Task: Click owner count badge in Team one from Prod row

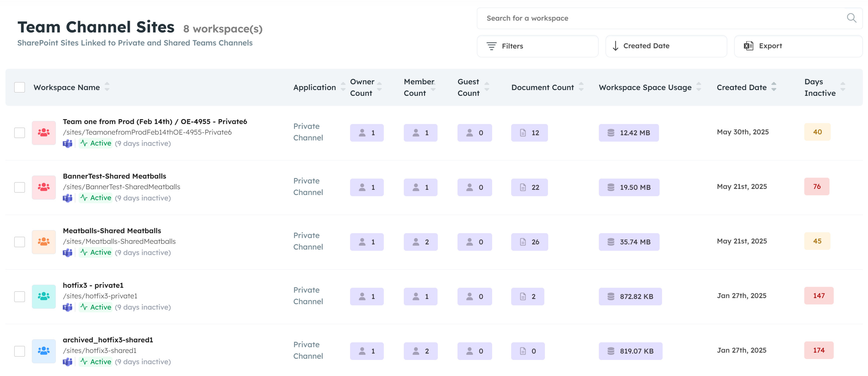Action: pos(366,133)
